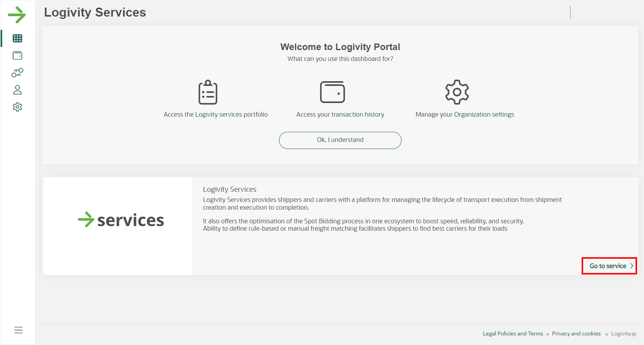Open the wallet transactions sidebar icon
Screen dimensions: 644x345
[17, 55]
